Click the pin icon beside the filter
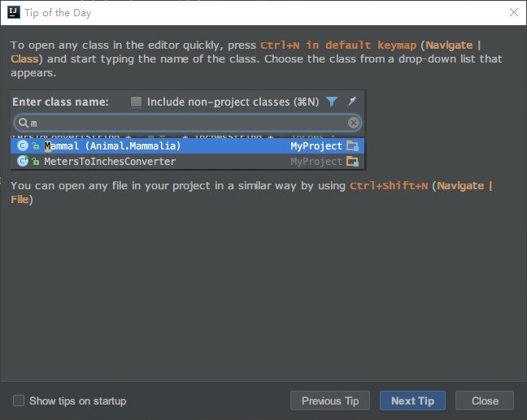This screenshot has height=420, width=527. coord(352,102)
